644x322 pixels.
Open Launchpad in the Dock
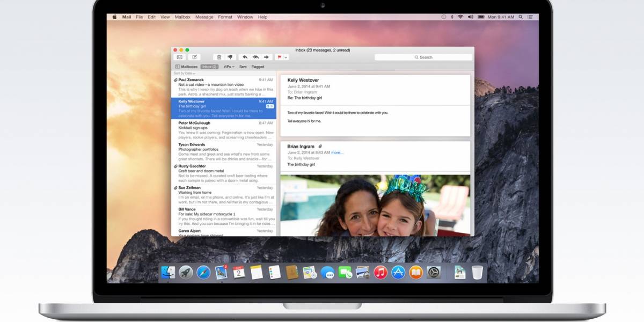click(x=186, y=272)
